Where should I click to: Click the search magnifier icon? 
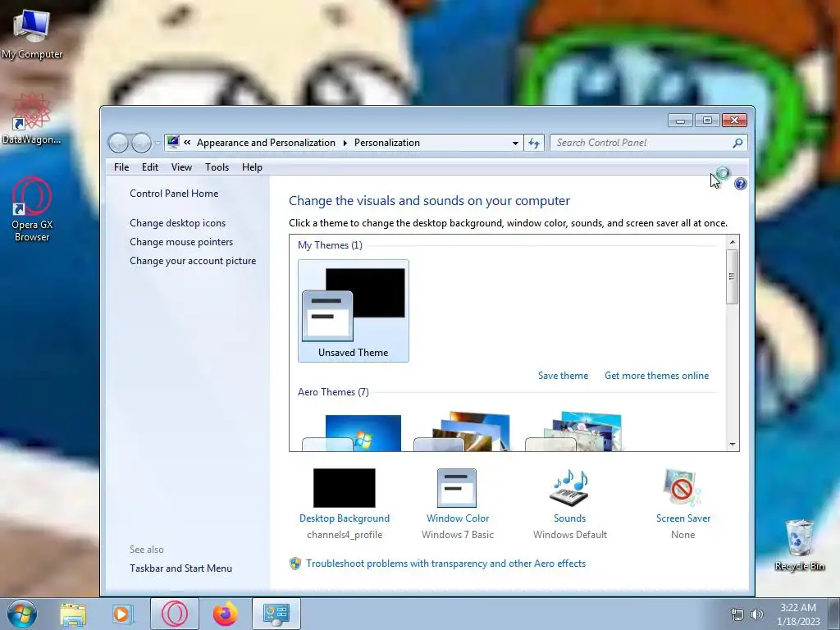tap(737, 143)
